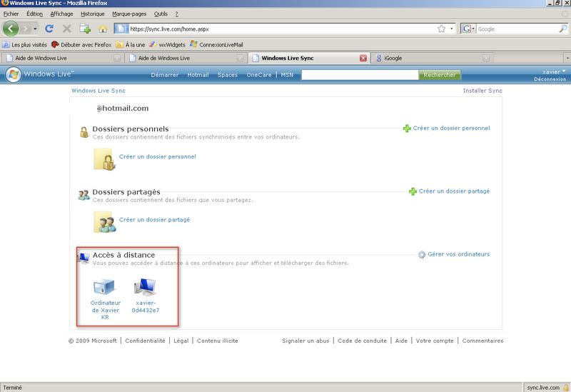The image size is (571, 392).
Task: Click the magnifier search go icon
Action: pos(563,29)
